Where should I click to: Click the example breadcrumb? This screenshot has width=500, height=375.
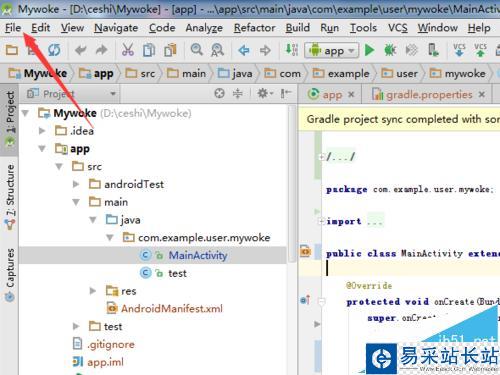pos(341,73)
